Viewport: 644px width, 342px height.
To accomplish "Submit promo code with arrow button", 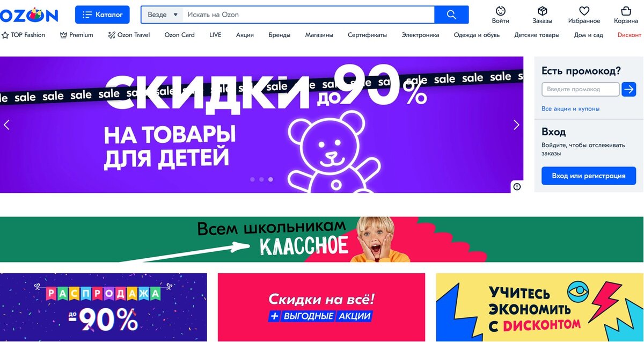I will (x=628, y=89).
